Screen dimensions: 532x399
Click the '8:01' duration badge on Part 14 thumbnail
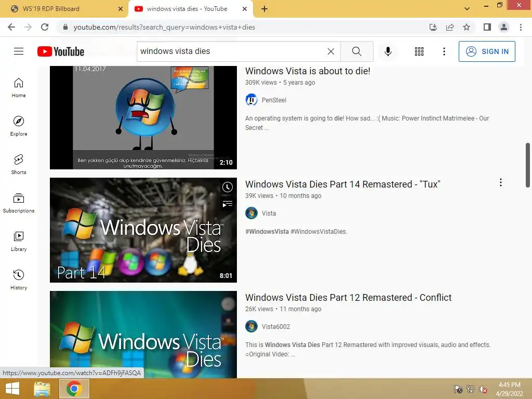(226, 276)
